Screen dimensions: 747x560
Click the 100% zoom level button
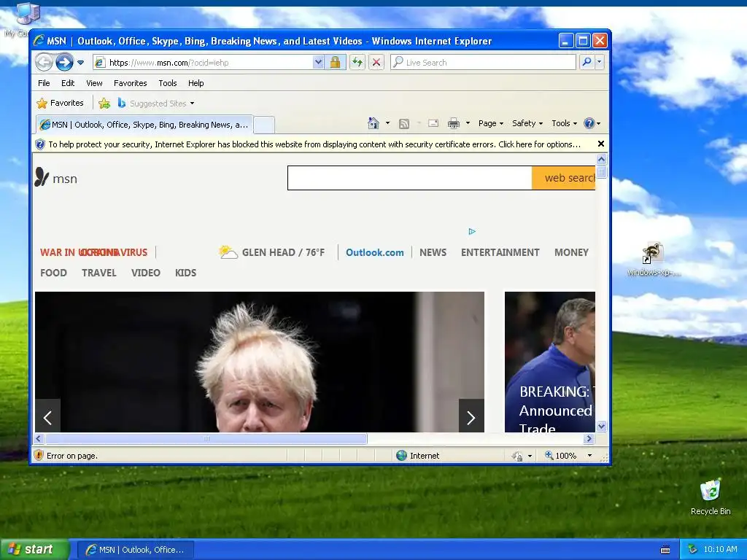561,456
